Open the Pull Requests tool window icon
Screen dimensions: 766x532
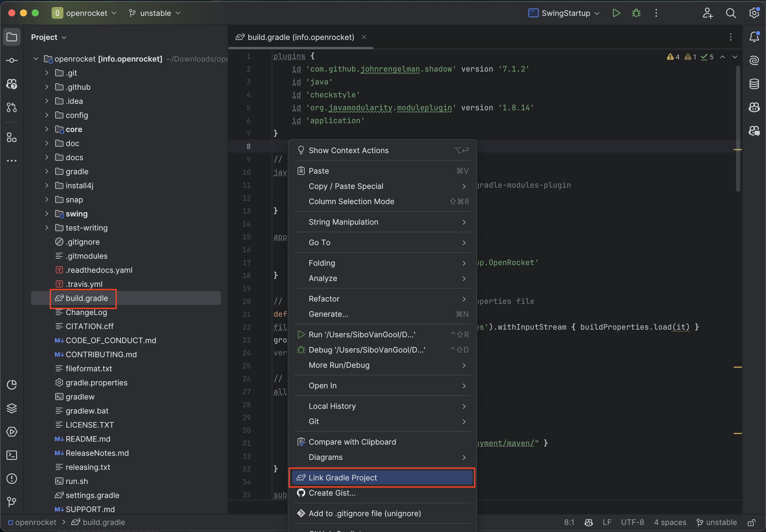coord(12,107)
